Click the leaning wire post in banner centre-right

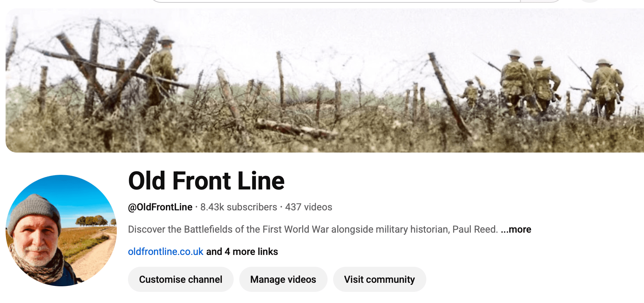point(449,94)
